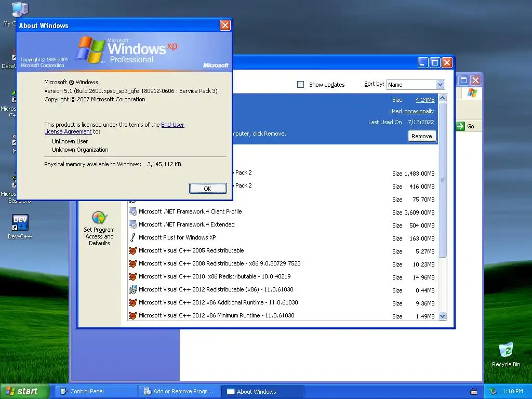Click Visual C++ 2010 x86 Redistributable icon
The width and height of the screenshot is (532, 399).
132,276
